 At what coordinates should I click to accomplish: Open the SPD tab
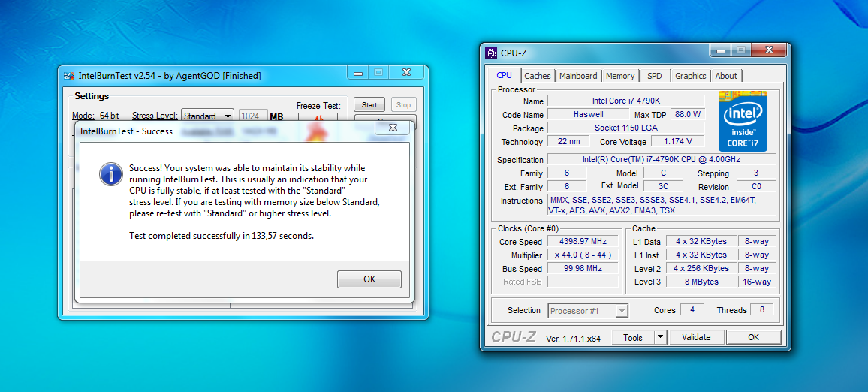click(x=654, y=76)
